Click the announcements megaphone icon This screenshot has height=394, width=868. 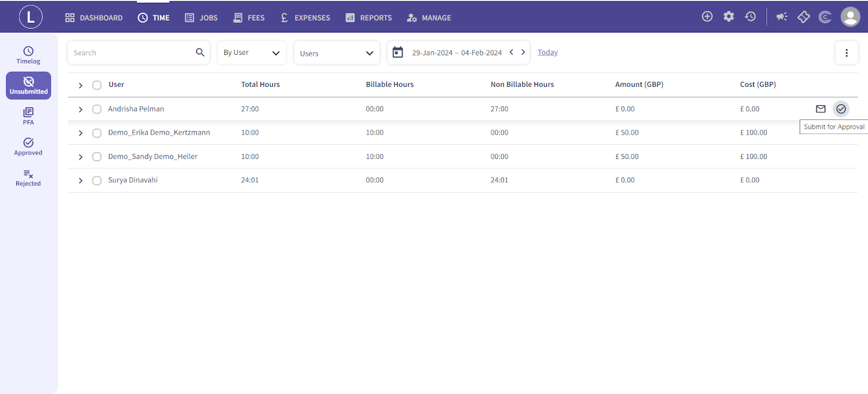click(782, 17)
